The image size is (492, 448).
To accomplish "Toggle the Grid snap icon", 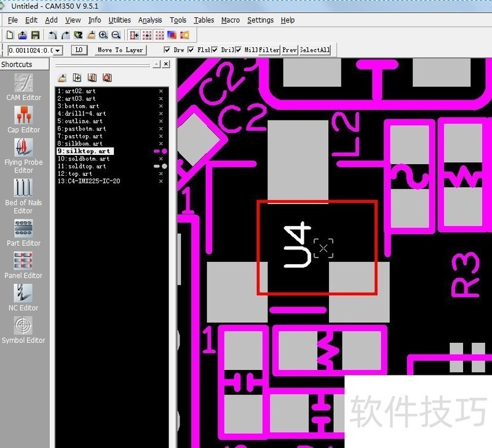I will tap(147, 35).
